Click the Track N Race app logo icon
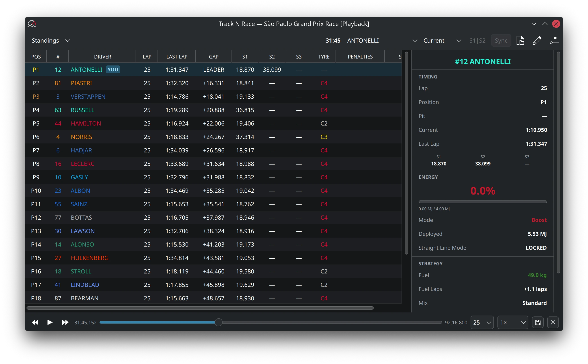 pos(32,24)
